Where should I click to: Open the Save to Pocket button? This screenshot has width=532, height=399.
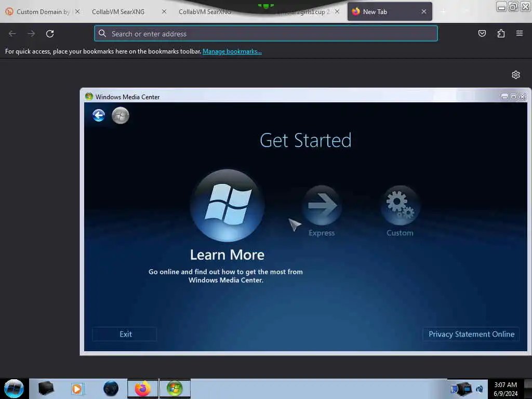tap(482, 34)
